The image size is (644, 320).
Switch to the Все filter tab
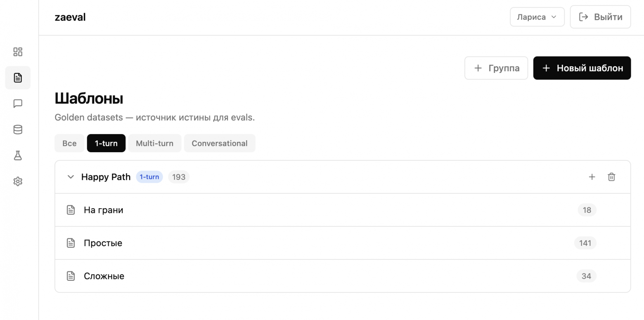69,143
